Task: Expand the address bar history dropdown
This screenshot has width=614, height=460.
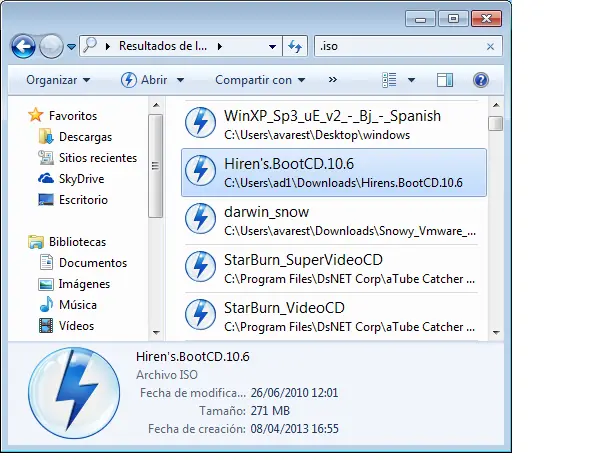Action: pyautogui.click(x=273, y=46)
